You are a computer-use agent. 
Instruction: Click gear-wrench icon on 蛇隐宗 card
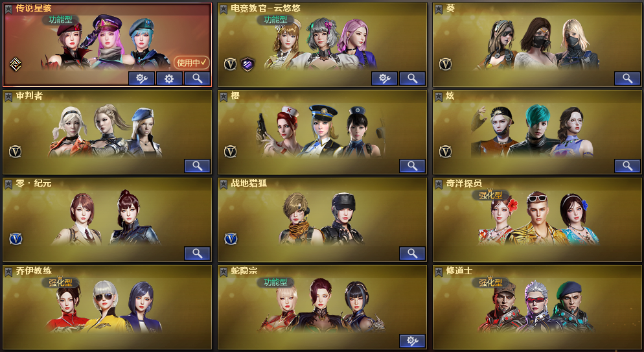pos(412,341)
